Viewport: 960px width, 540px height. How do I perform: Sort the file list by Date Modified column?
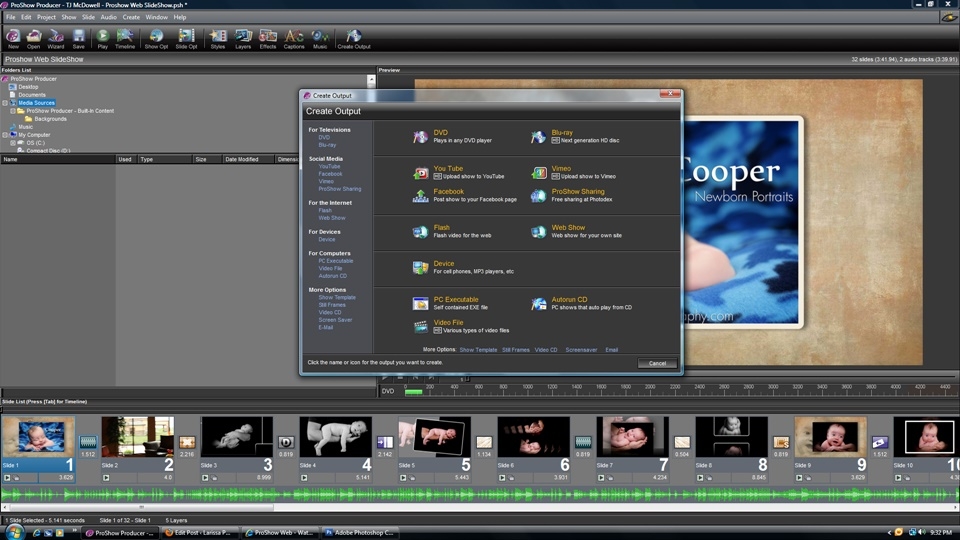point(247,159)
